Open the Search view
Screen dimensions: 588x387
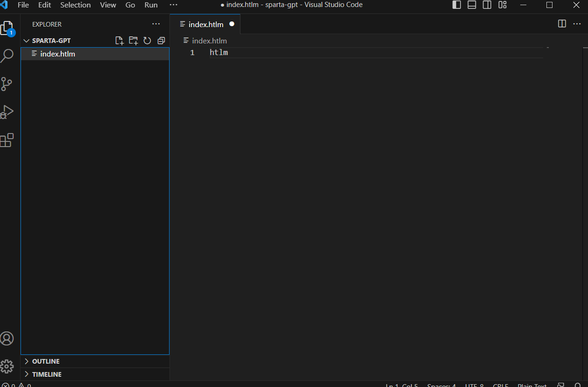(7, 56)
